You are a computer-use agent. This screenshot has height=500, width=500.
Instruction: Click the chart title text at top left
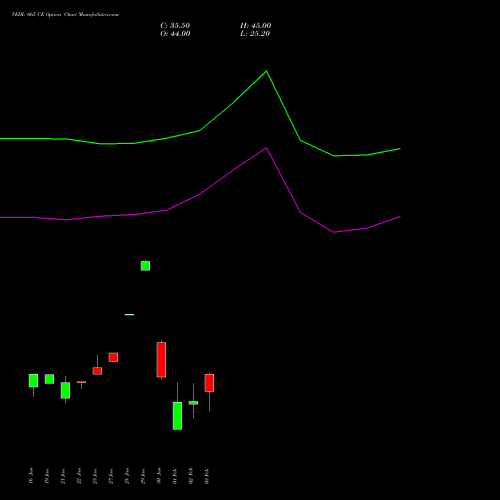coord(65,15)
